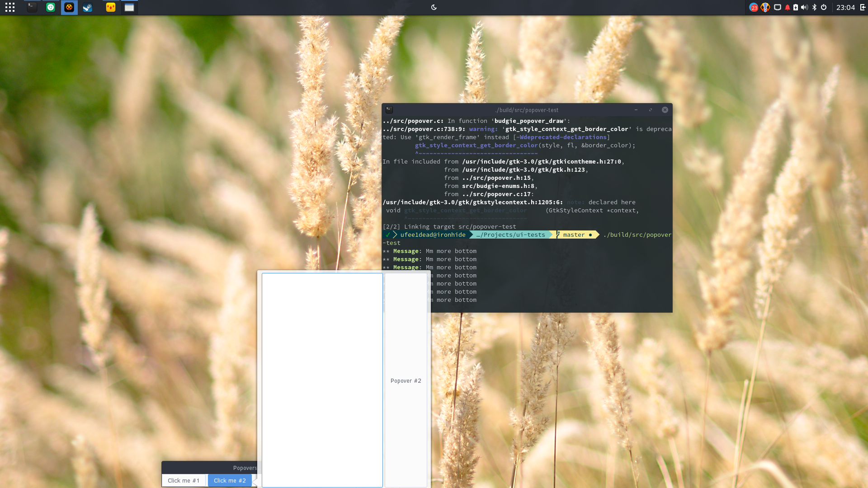Image resolution: width=868 pixels, height=488 pixels.
Task: Maximize the popover-test terminal window
Action: click(651, 110)
